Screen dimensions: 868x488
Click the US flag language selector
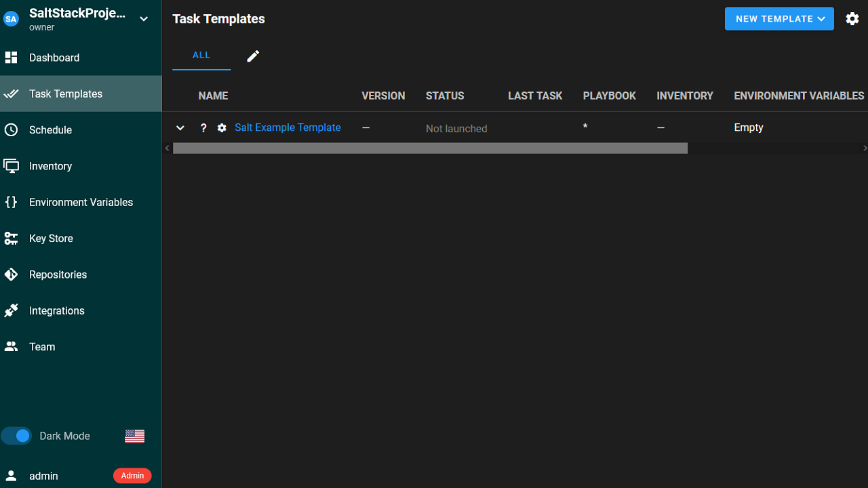pos(134,436)
